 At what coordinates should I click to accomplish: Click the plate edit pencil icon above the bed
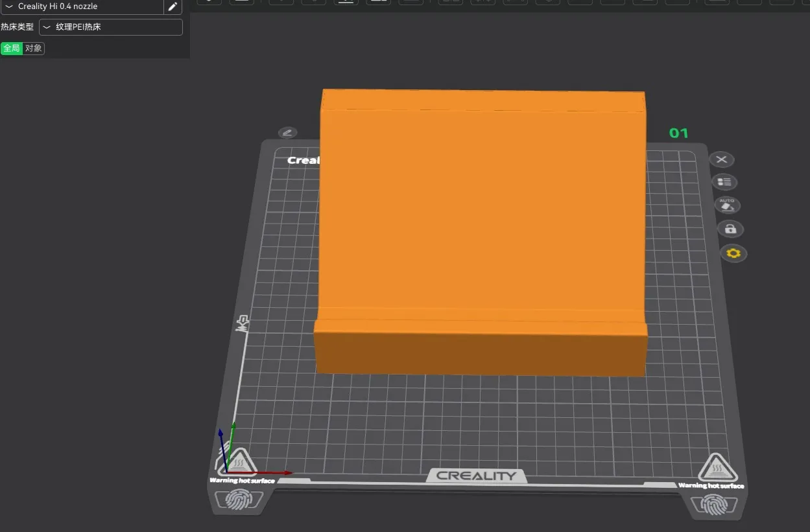(287, 132)
